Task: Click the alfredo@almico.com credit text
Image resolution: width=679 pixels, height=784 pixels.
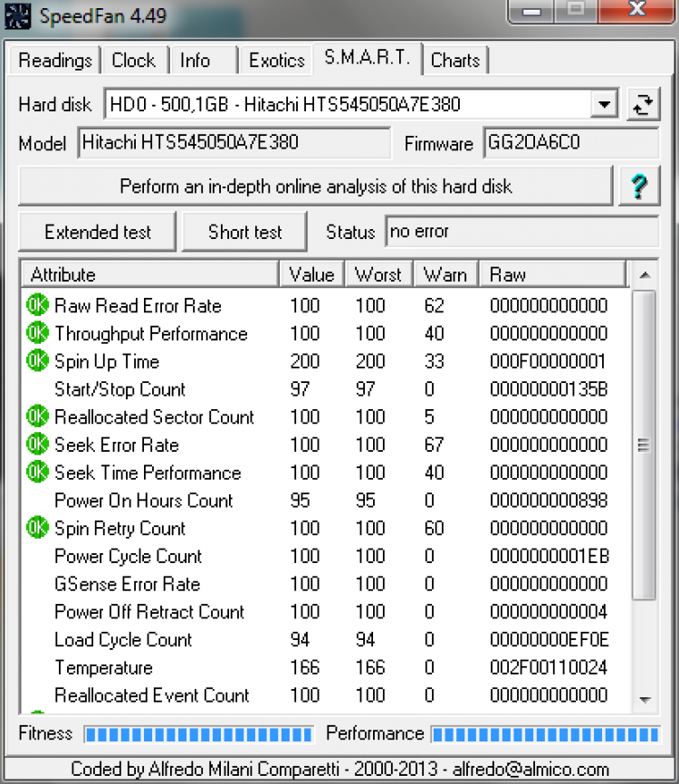Action: [531, 769]
